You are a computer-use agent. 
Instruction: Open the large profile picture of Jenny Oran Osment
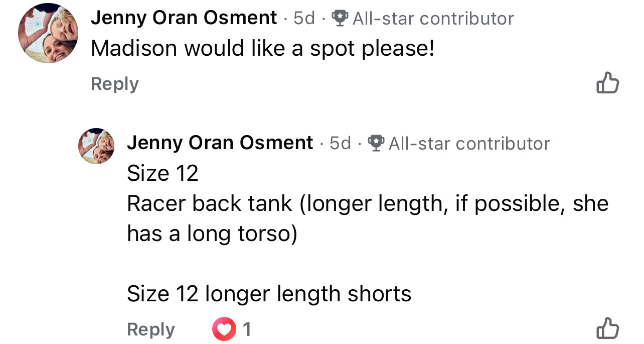[48, 33]
